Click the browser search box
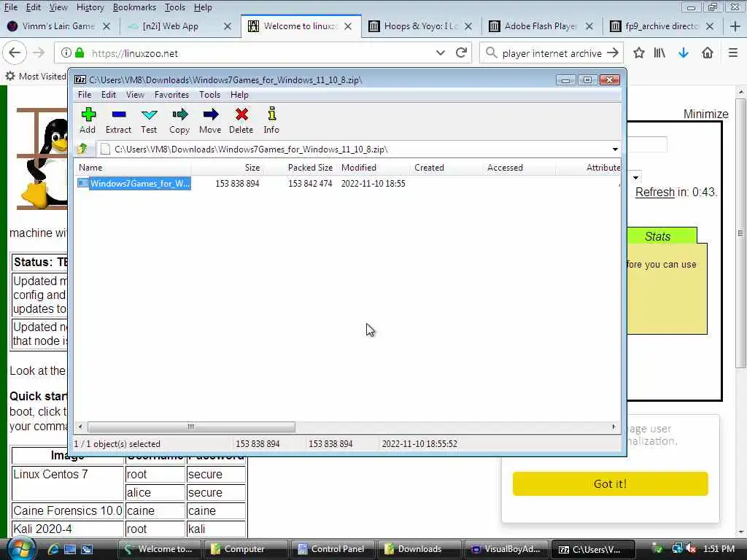 pos(553,53)
